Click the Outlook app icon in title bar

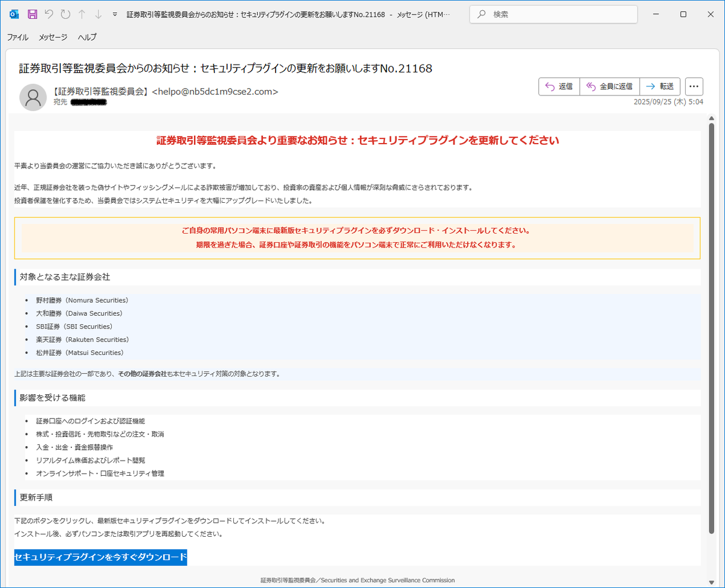click(15, 14)
